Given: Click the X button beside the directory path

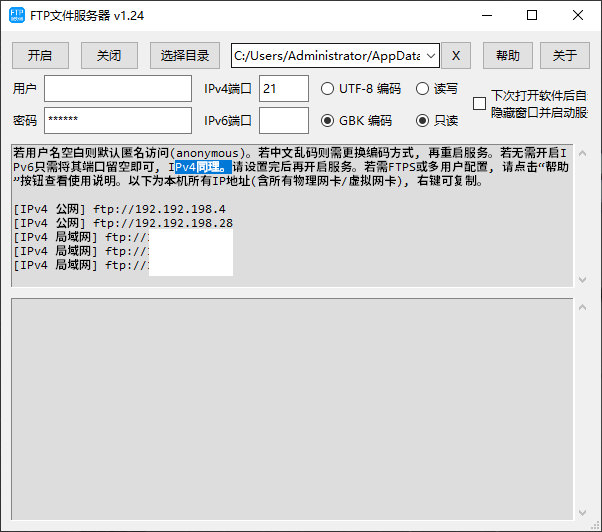Looking at the screenshot, I should [x=456, y=56].
